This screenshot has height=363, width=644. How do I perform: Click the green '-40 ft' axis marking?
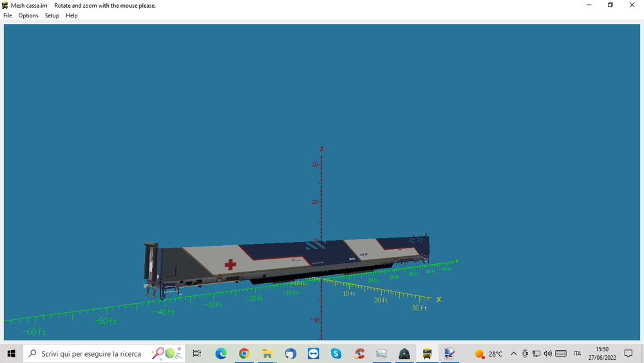(x=164, y=312)
